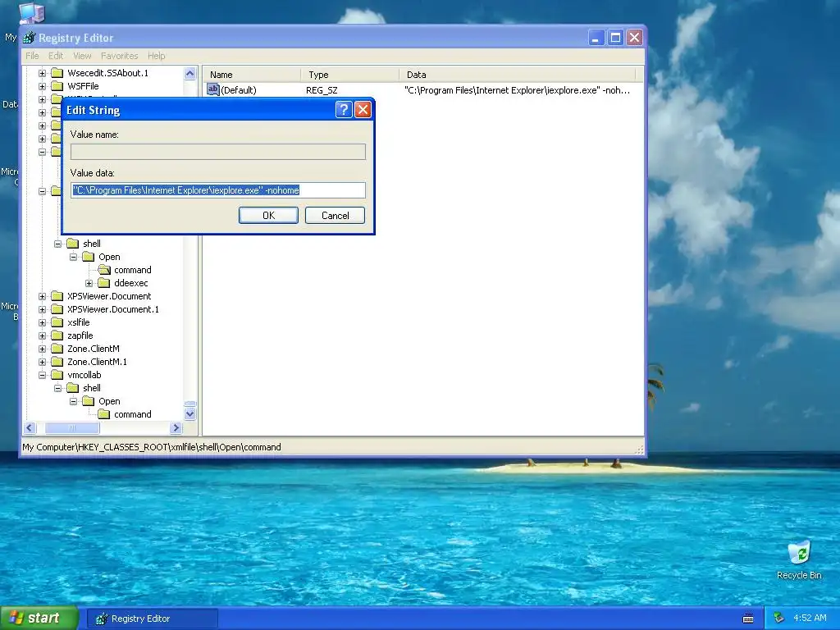Viewport: 840px width, 630px height.
Task: Confirm the Edit String dialog with OK
Action: [x=268, y=216]
